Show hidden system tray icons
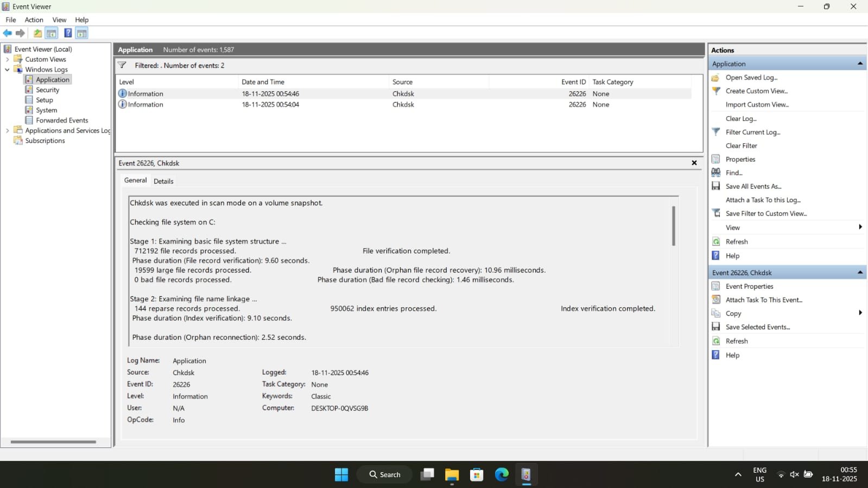Viewport: 868px width, 488px height. (x=738, y=474)
